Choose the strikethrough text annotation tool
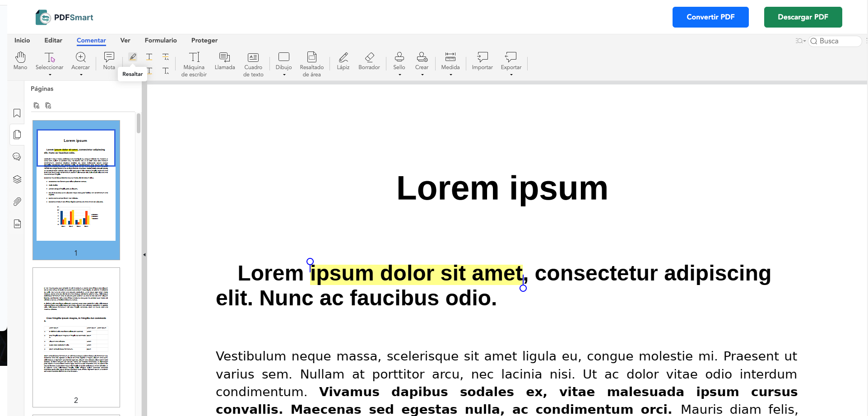 pos(166,57)
